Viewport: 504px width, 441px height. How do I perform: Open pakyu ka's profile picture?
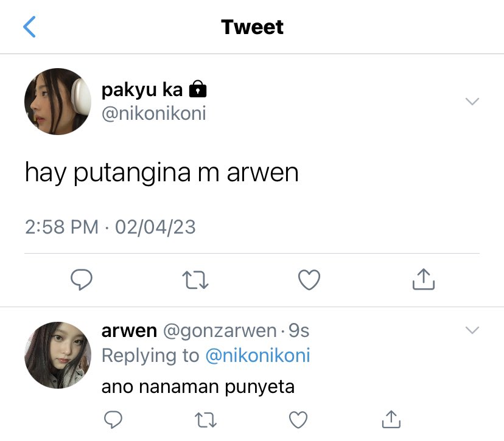(x=58, y=102)
